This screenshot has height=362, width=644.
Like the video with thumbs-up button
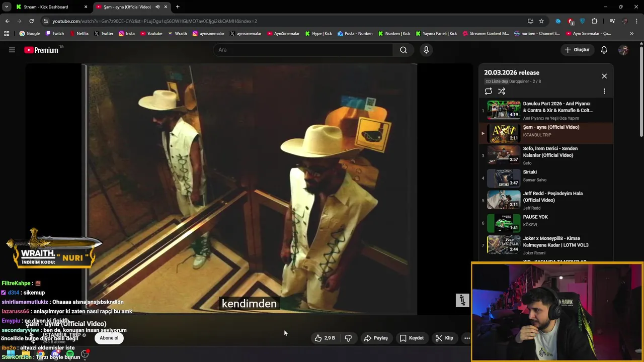325,338
